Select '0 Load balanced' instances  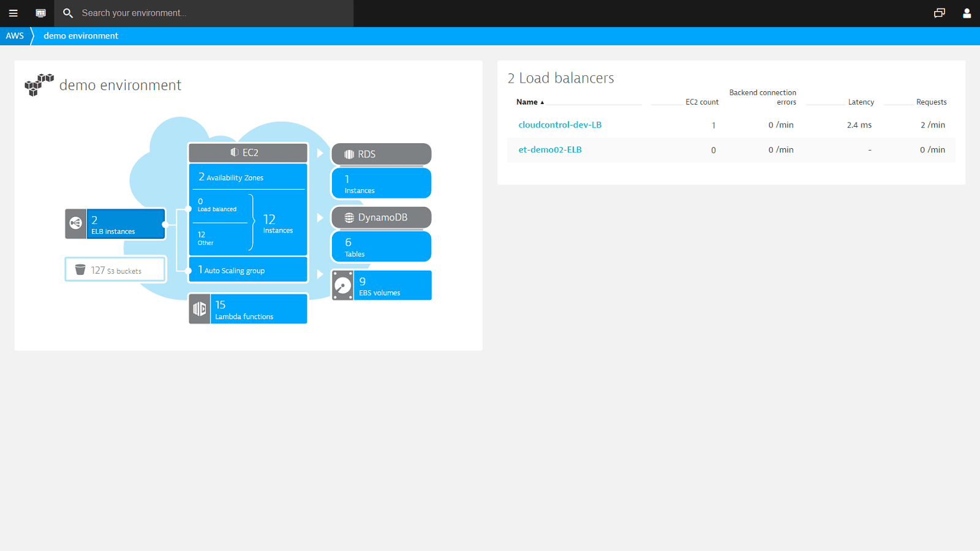217,205
